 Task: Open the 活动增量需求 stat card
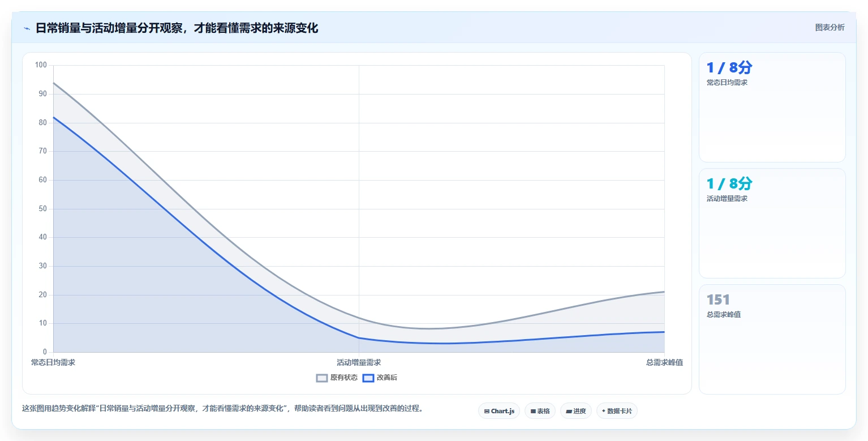[x=772, y=223]
